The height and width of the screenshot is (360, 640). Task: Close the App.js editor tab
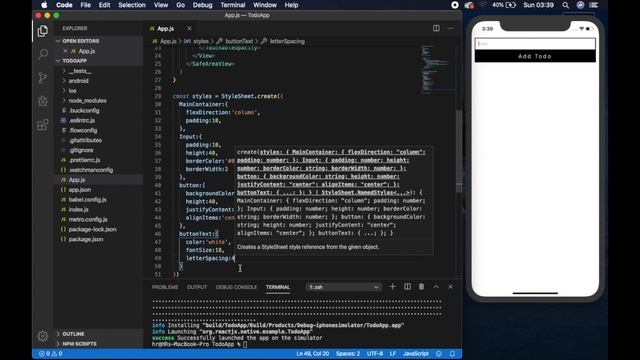[x=189, y=29]
